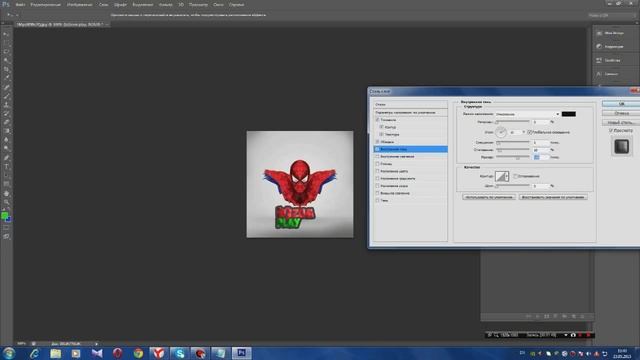Select the Gradient tool
The image size is (640, 360).
[6, 131]
